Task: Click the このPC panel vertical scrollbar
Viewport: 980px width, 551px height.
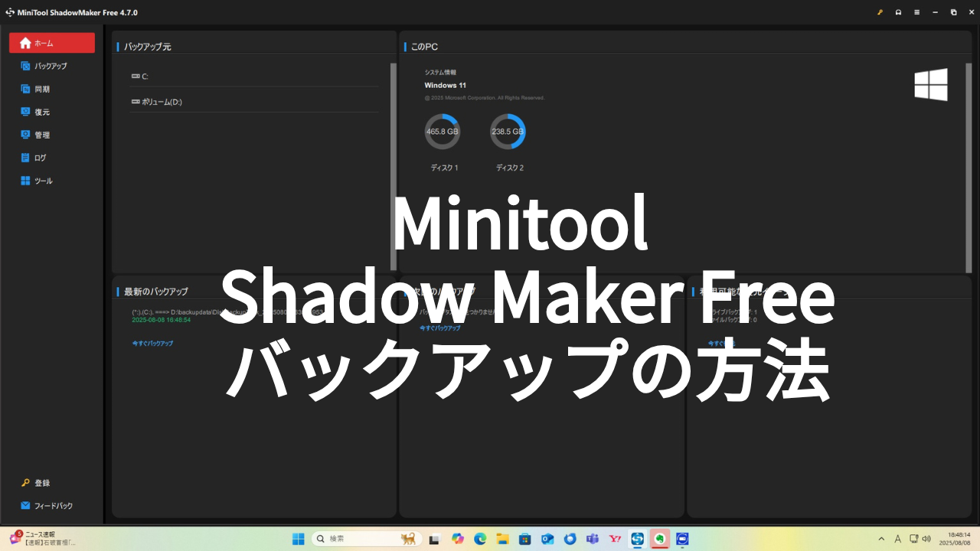Action: (x=969, y=166)
